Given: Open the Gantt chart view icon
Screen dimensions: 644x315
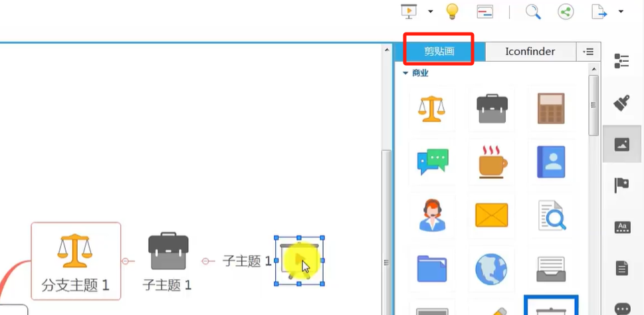Looking at the screenshot, I should tap(485, 11).
